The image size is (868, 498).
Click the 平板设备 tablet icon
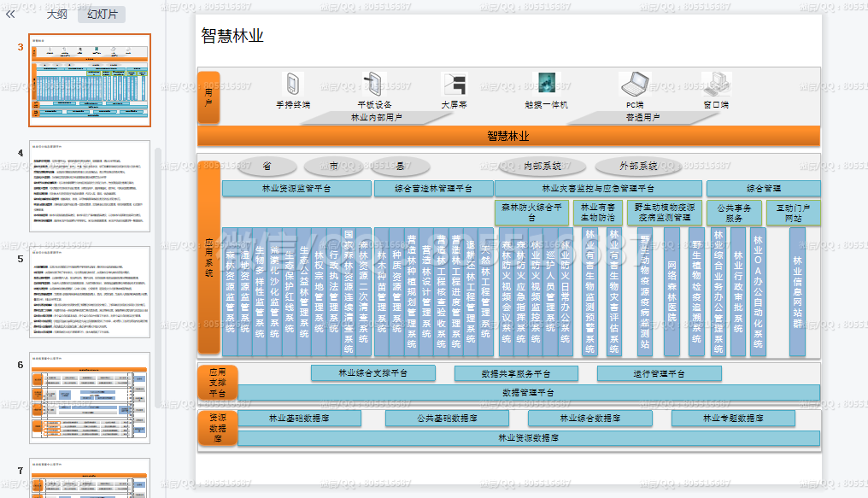(374, 85)
